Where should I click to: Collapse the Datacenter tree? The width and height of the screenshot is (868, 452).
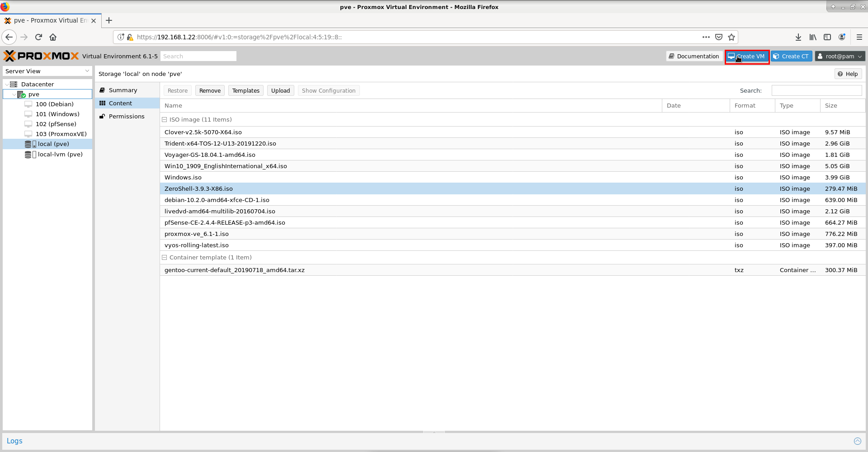[6, 85]
